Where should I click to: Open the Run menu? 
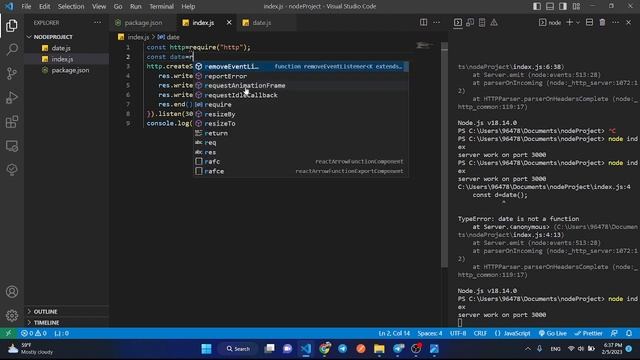(x=136, y=6)
